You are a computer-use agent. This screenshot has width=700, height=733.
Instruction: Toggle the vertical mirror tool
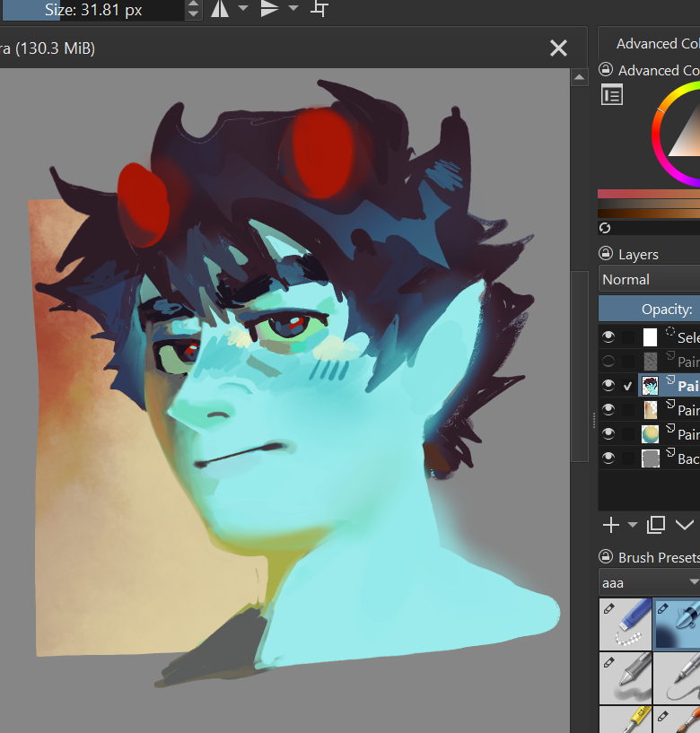(x=269, y=8)
